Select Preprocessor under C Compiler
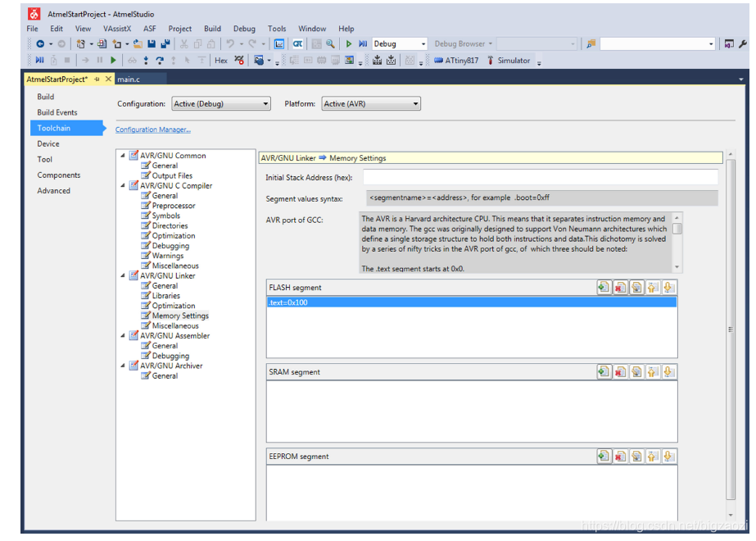This screenshot has height=541, width=756. click(174, 206)
